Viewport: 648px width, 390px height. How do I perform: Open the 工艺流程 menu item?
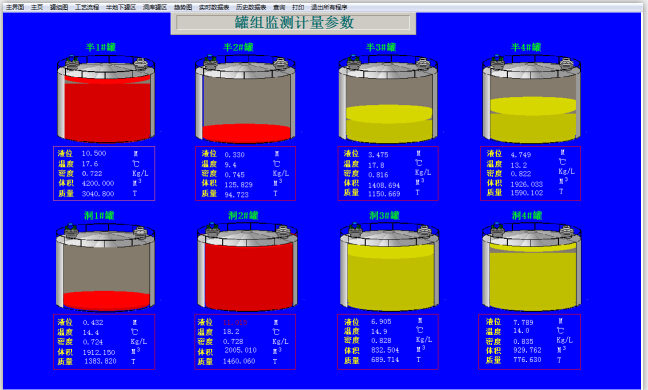[x=87, y=7]
